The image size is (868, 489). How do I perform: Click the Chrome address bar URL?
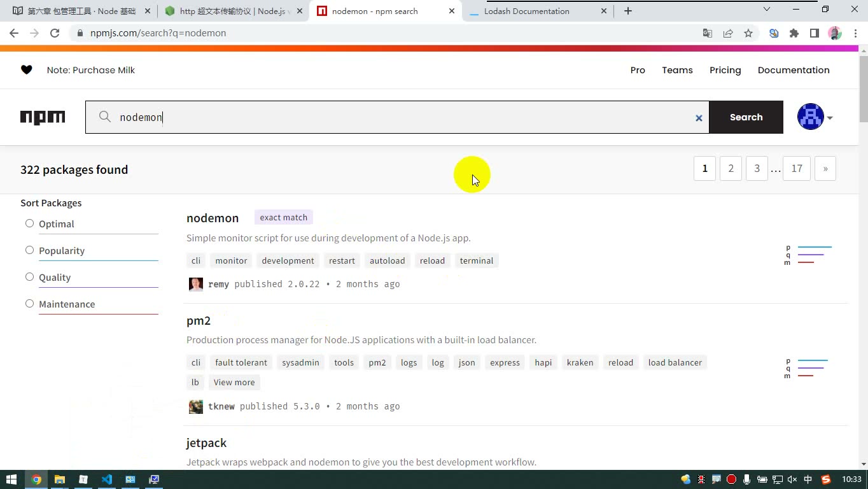(158, 33)
